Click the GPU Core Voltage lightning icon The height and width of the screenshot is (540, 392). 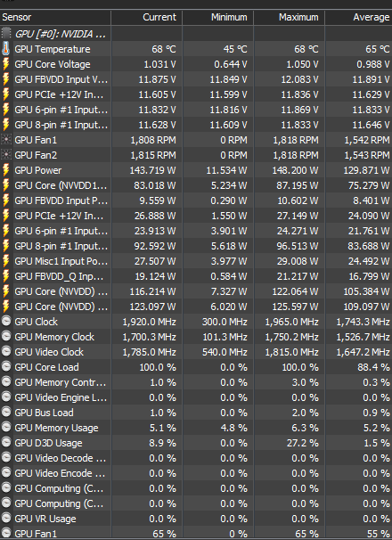[6, 64]
